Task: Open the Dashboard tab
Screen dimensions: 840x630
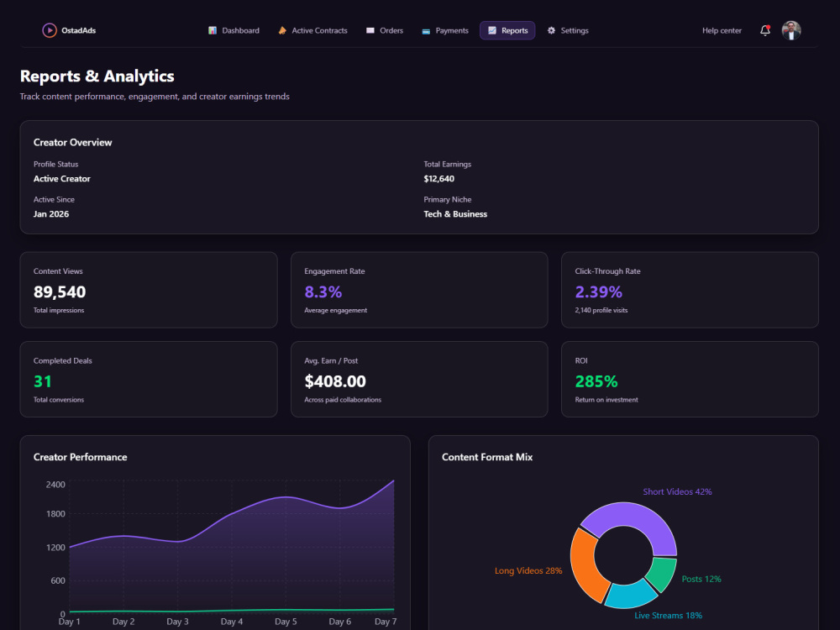Action: click(234, 30)
